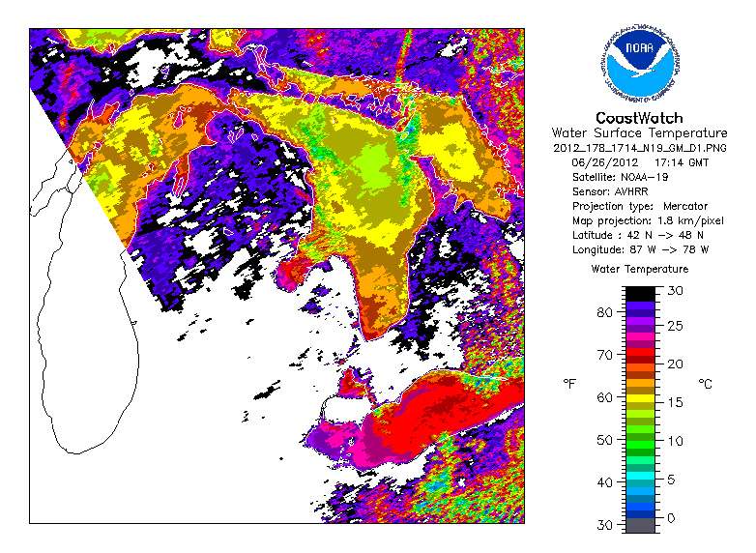Click the time 17:14 GMT

pyautogui.click(x=682, y=162)
